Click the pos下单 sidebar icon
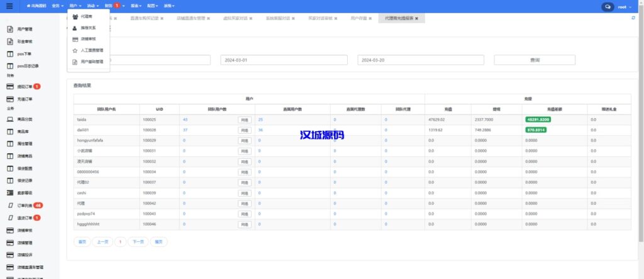Screen dimensions: 644x279 [x=10, y=54]
